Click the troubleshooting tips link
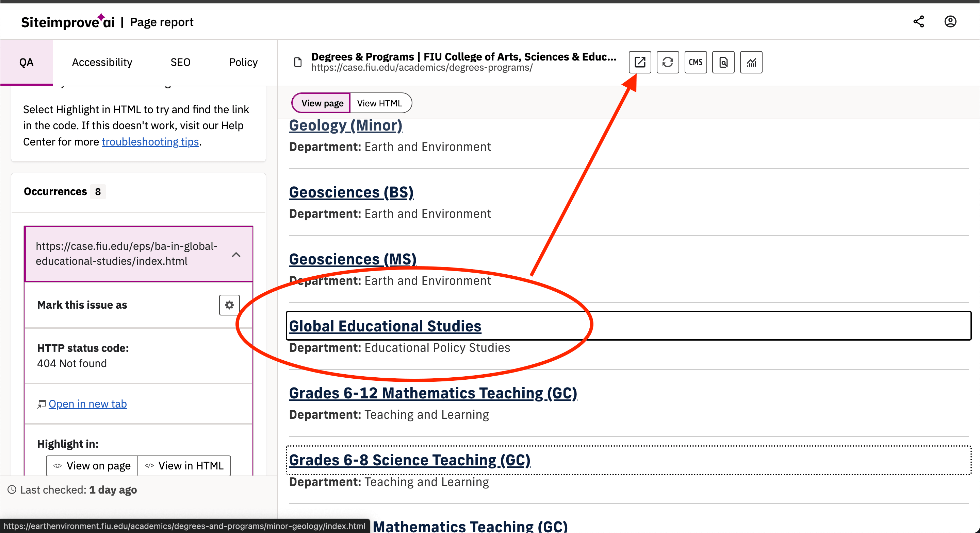The width and height of the screenshot is (980, 533). (x=150, y=142)
